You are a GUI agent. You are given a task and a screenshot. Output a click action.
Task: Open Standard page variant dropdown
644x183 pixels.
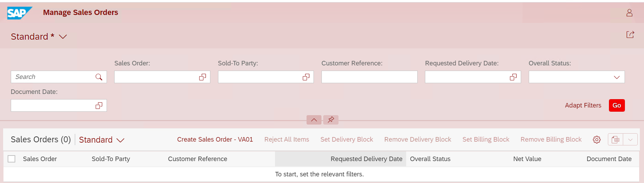click(63, 37)
